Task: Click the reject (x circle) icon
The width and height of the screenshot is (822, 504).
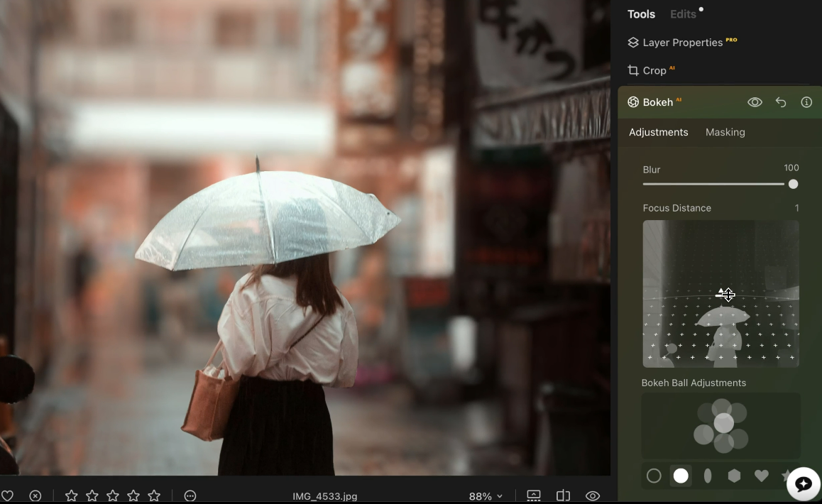Action: [35, 495]
